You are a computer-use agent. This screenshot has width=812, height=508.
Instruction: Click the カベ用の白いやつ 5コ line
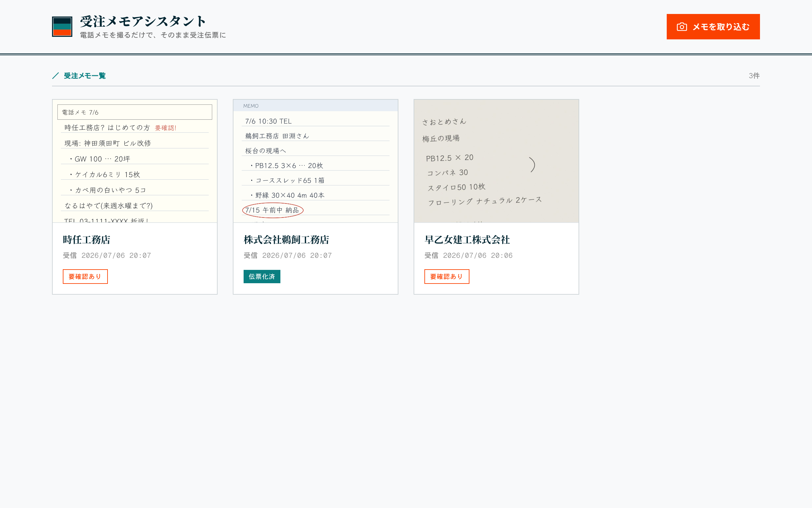click(108, 190)
